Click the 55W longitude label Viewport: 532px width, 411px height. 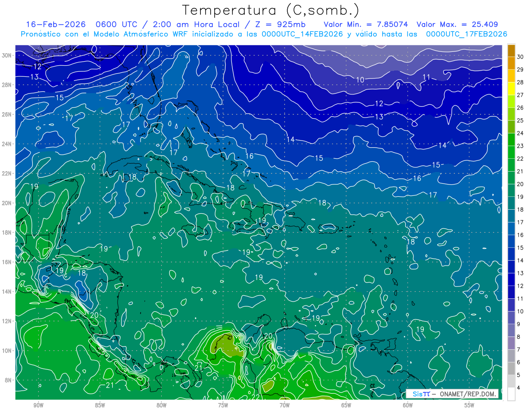(469, 405)
